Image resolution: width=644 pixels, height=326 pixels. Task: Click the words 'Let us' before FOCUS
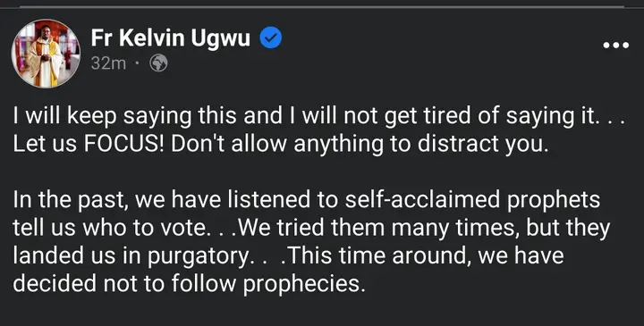coord(46,145)
